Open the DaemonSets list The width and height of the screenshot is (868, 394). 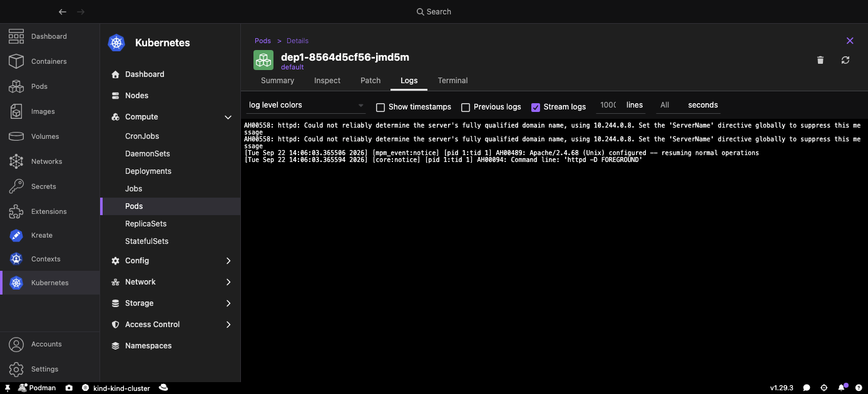click(x=170, y=154)
